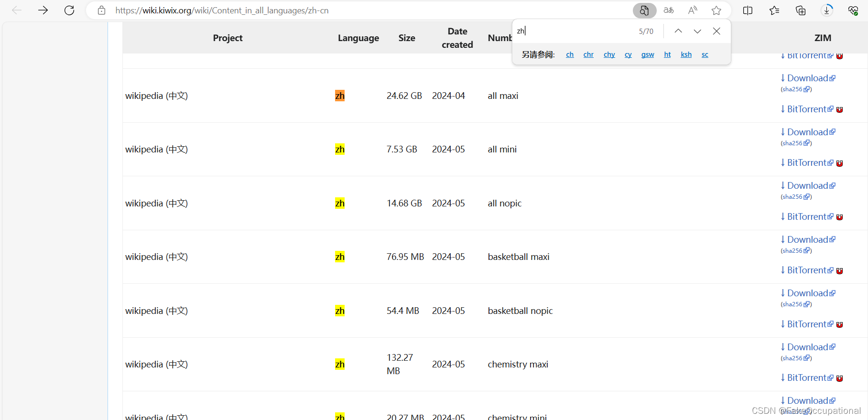
Task: Open the downloads icon in toolbar
Action: (x=827, y=10)
